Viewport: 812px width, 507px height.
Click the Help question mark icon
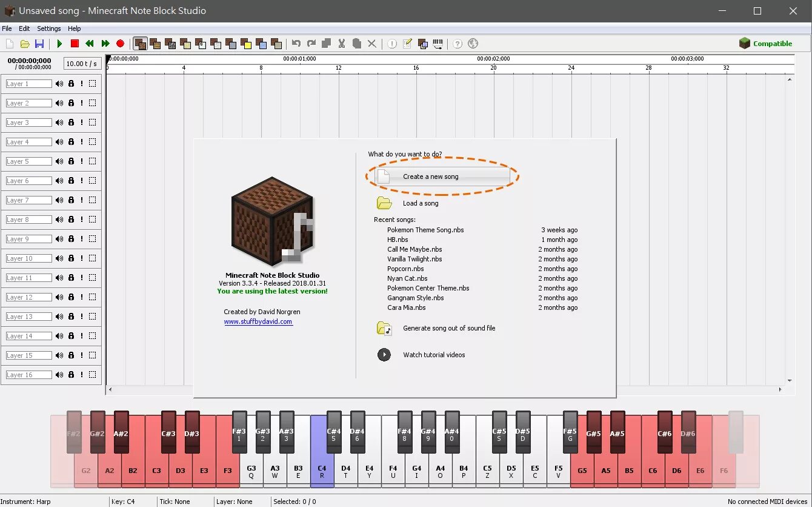pos(458,44)
